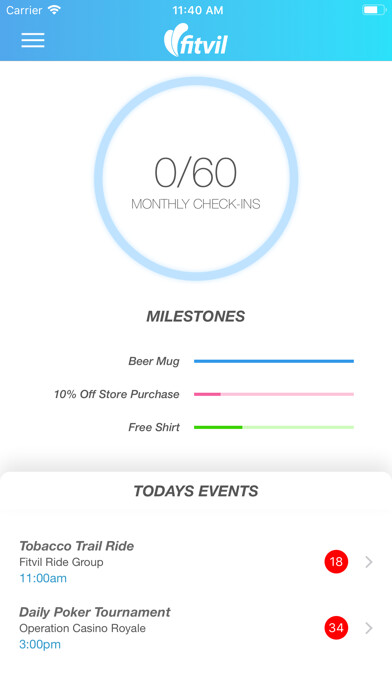Viewport: 392px width, 696px height.
Task: Tap the Wi-Fi icon in status bar
Action: click(54, 10)
